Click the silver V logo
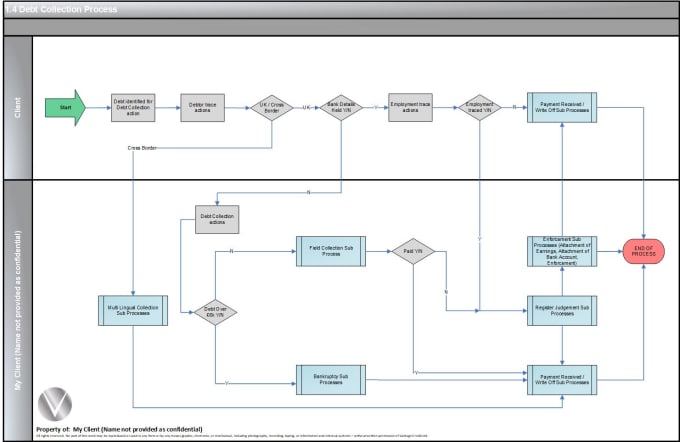This screenshot has height=442, width=680. 55,404
